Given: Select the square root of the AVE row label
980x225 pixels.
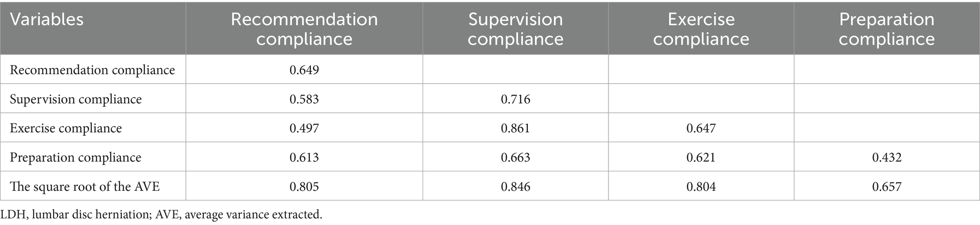Looking at the screenshot, I should [85, 186].
